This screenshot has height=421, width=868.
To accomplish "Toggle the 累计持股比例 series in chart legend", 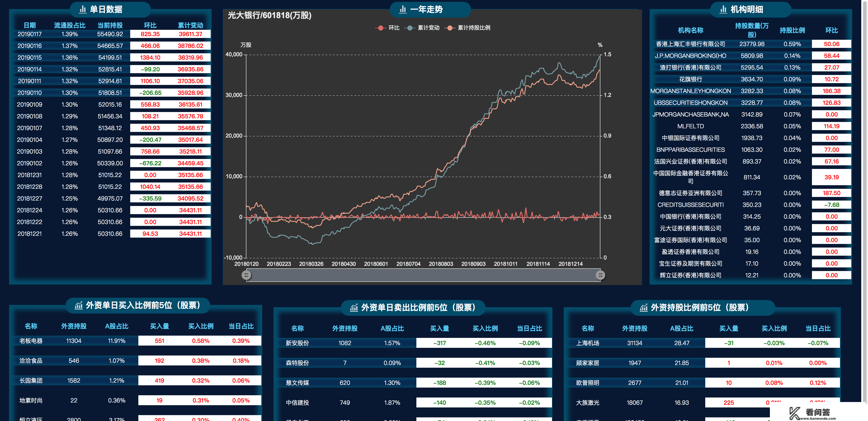I will (x=467, y=28).
